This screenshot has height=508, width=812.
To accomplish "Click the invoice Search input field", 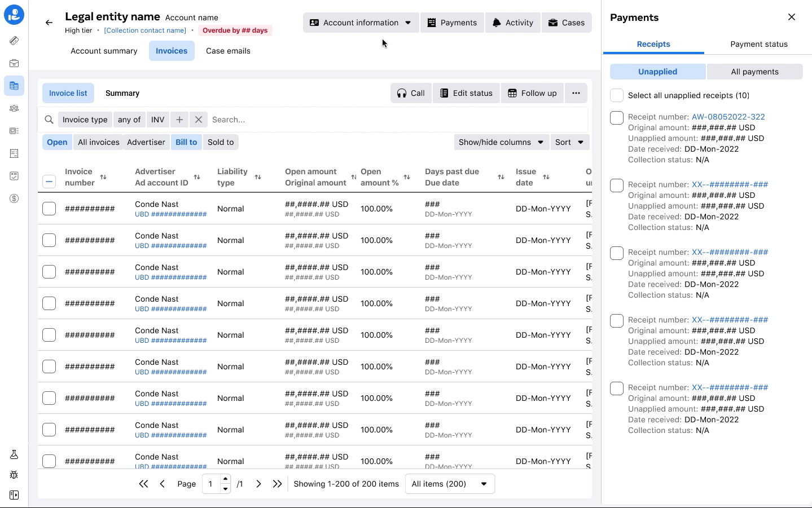I will (395, 120).
